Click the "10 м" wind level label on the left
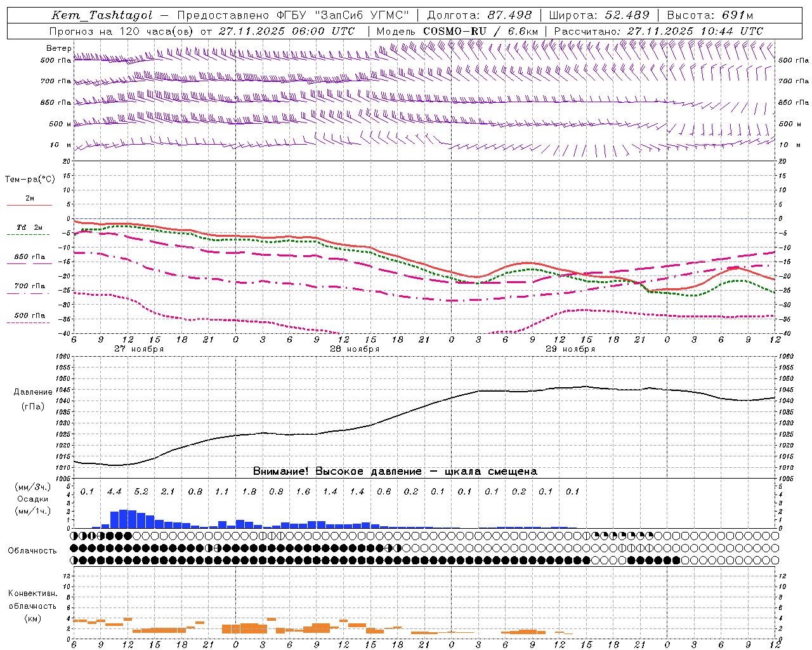This screenshot has width=812, height=650. (x=61, y=145)
